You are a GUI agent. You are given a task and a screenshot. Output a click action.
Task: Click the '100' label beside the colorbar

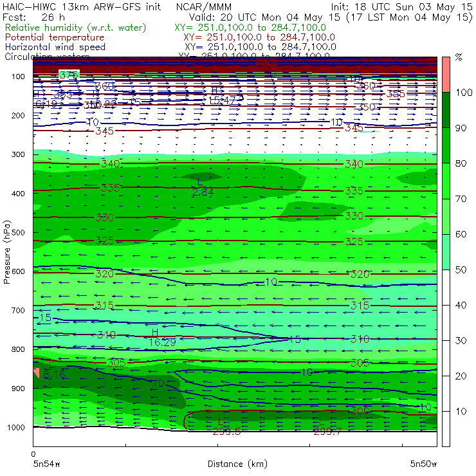coord(464,92)
